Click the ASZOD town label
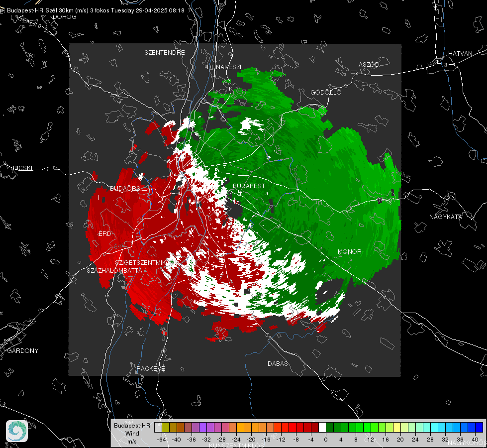The image size is (487, 448). pos(369,65)
